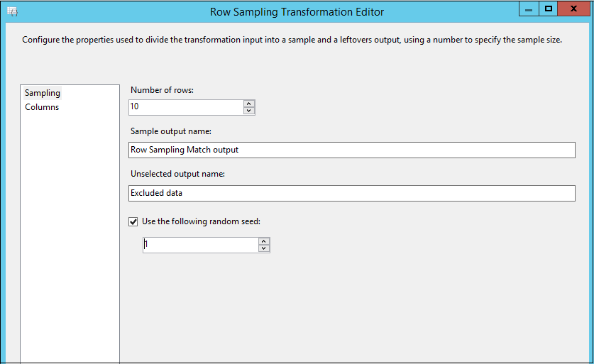Uncheck Use the following random seed
This screenshot has height=364, width=594.
133,221
